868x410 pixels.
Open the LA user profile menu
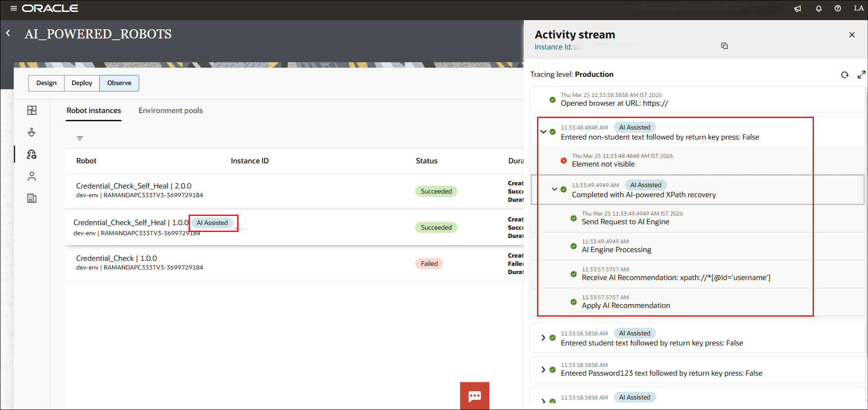point(859,8)
